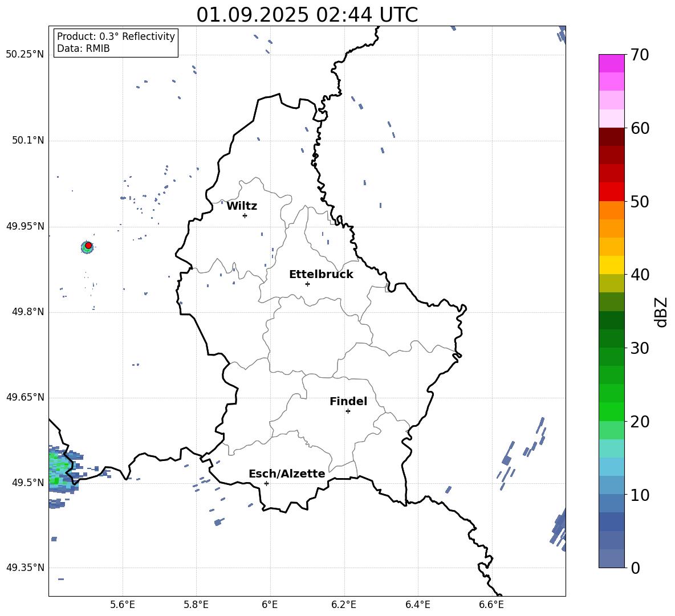Click the 49.5°N latitude tick label
This screenshot has height=616, width=675.
[27, 483]
